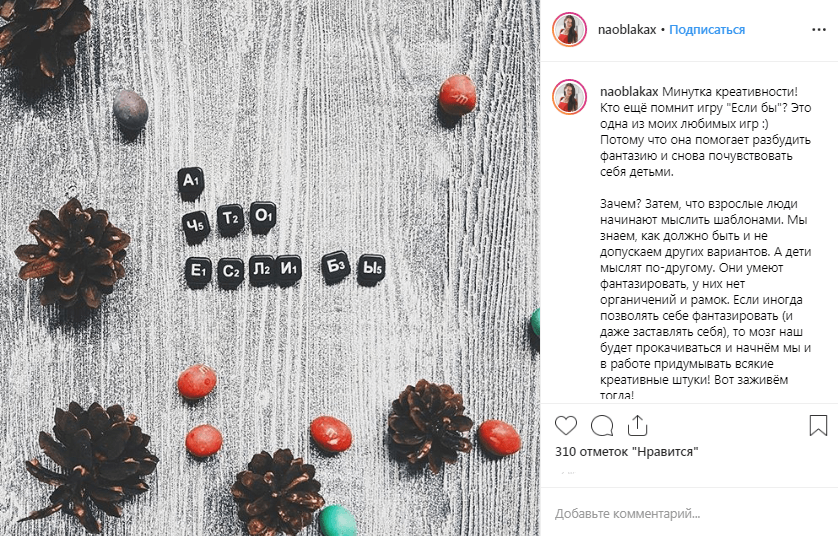
Task: Open the naoblakax username in the caption
Action: click(x=629, y=92)
